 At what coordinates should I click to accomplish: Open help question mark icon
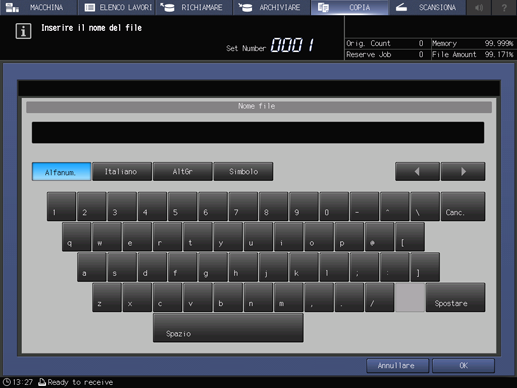click(x=504, y=7)
